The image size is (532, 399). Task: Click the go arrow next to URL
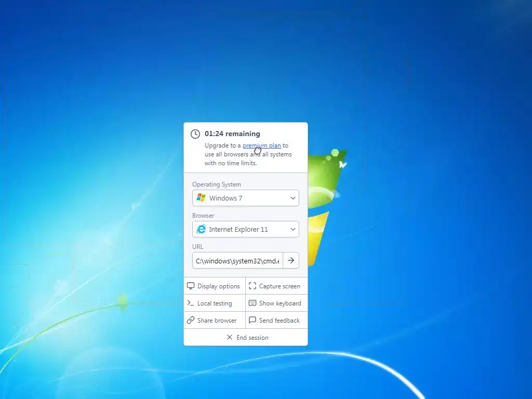291,261
